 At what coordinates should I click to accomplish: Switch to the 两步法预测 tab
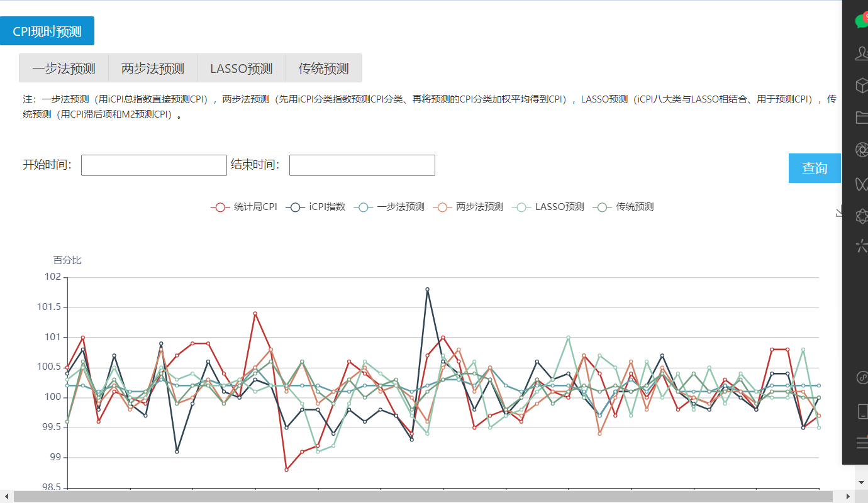point(153,69)
